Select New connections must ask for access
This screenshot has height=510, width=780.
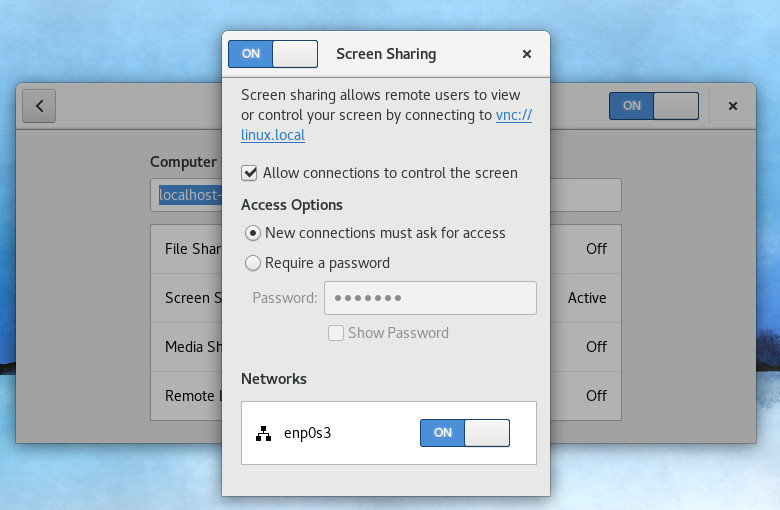[254, 233]
